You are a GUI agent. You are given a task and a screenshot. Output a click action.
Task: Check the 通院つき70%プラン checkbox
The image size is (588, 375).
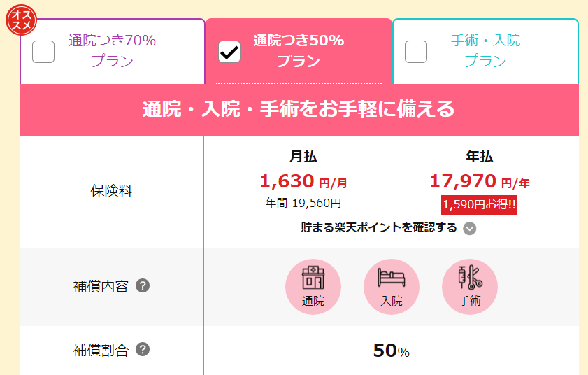43,52
